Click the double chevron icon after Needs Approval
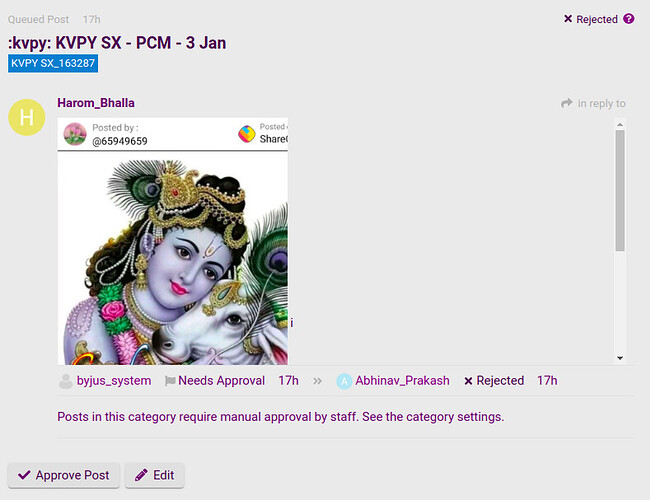This screenshot has height=500, width=650. tap(317, 381)
